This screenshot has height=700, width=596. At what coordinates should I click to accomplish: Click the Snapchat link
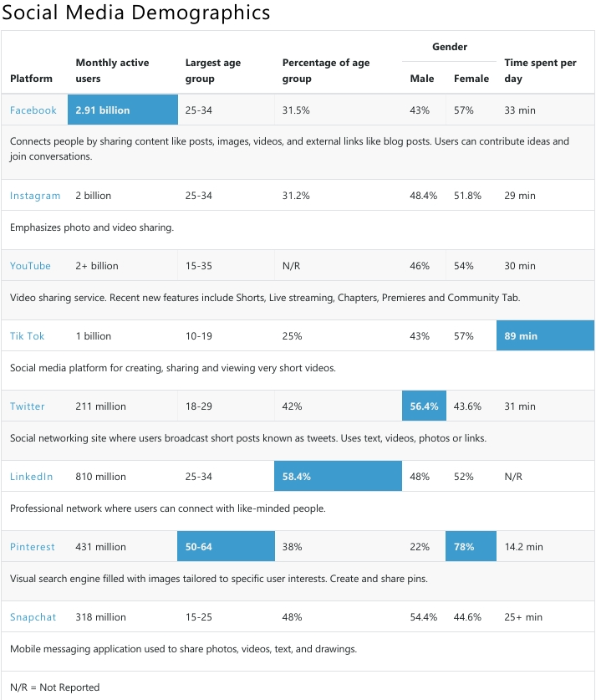click(x=33, y=617)
